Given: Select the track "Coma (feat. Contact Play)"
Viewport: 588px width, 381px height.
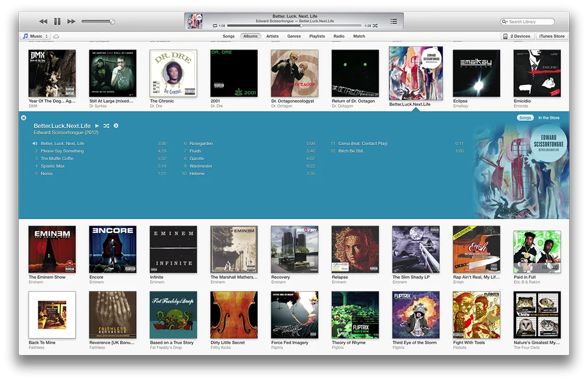Looking at the screenshot, I should click(x=363, y=143).
